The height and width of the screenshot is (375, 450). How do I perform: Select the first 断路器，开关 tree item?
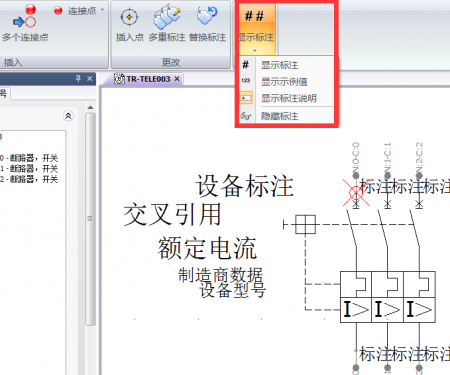click(29, 158)
